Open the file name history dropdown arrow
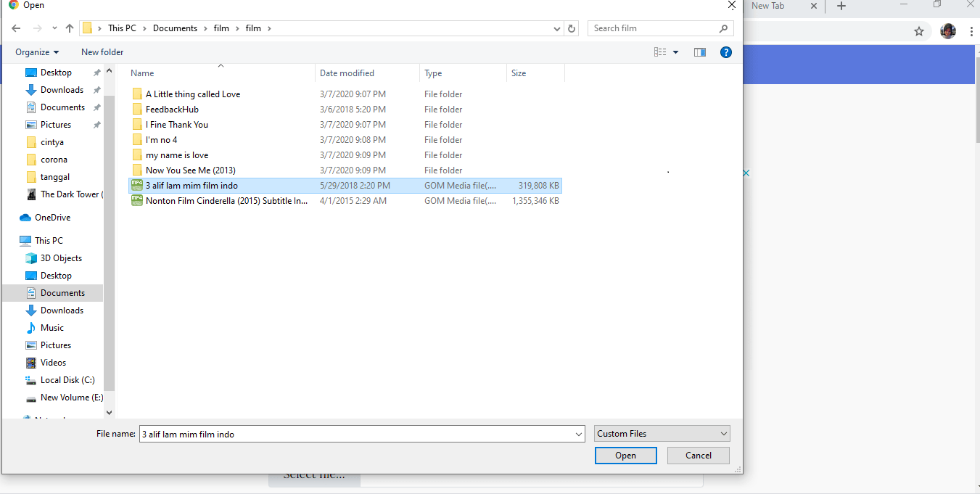 click(x=578, y=433)
